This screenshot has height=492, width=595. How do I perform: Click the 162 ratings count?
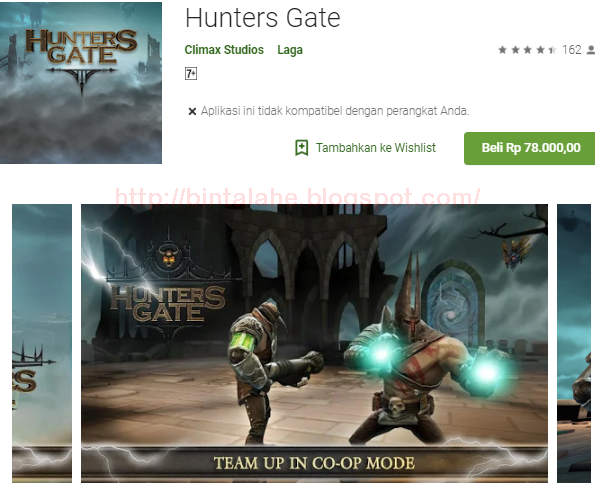click(571, 50)
